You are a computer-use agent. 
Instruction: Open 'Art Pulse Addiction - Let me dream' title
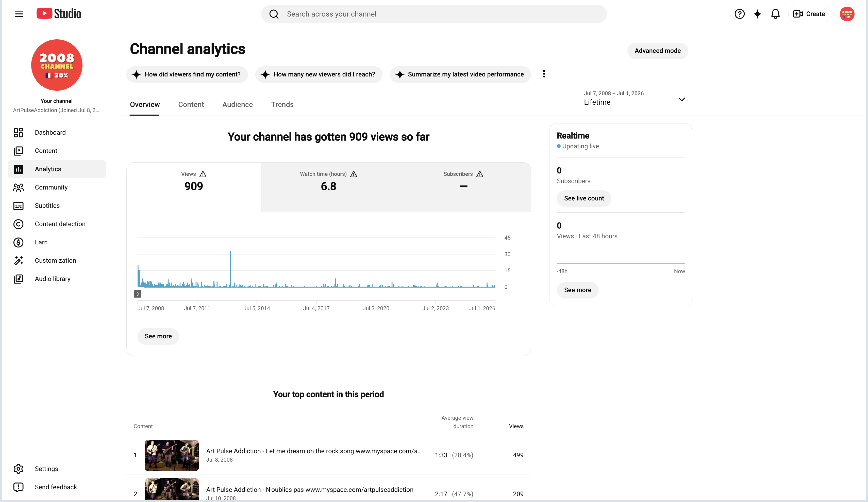314,451
